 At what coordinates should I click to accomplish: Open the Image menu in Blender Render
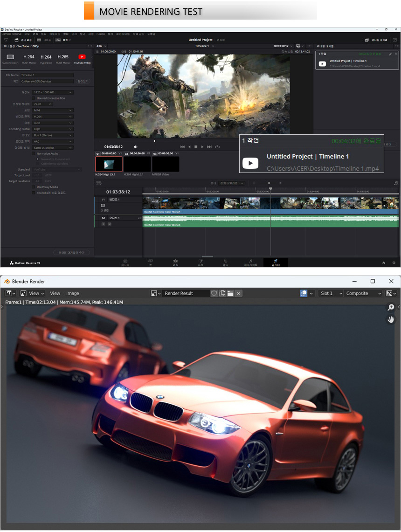(x=72, y=293)
